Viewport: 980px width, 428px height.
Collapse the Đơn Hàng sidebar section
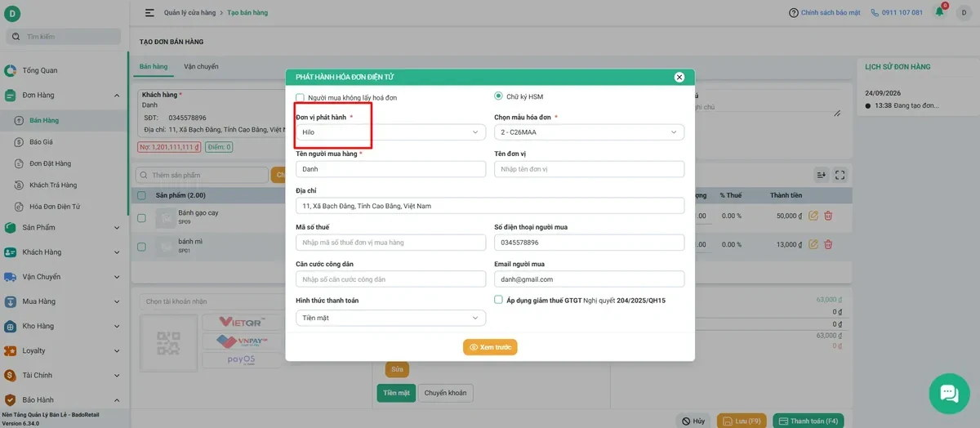pos(64,96)
